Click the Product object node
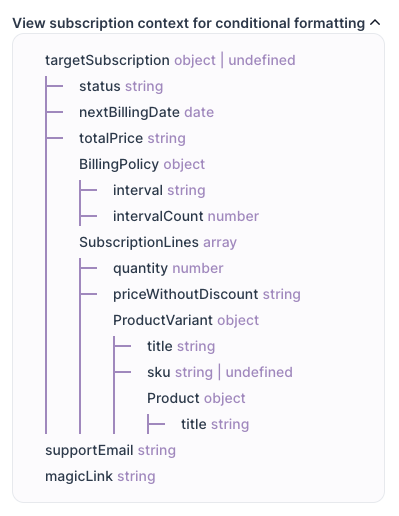 [x=196, y=398]
